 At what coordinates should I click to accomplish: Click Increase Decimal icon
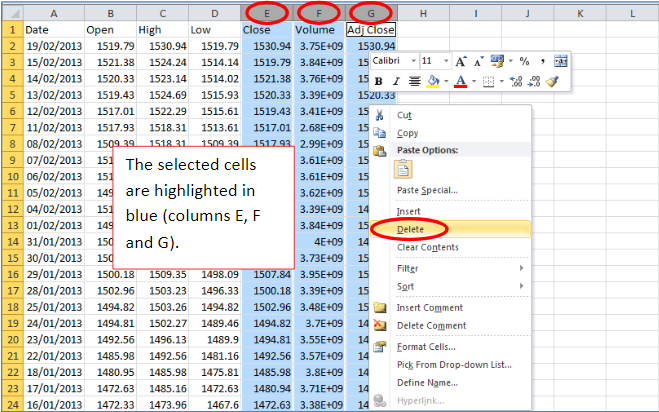pos(514,81)
